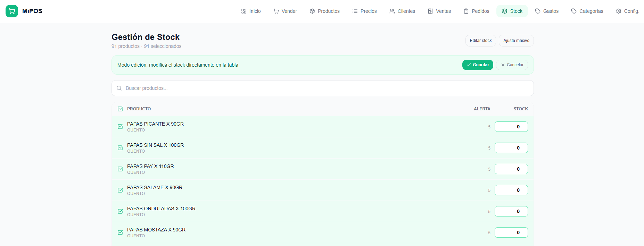Click the MiPOS shopping cart logo
The image size is (644, 246).
pyautogui.click(x=12, y=11)
